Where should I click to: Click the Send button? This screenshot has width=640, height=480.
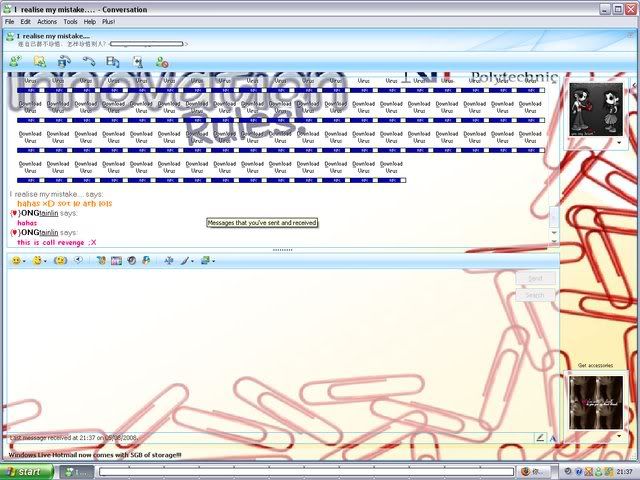tap(536, 278)
